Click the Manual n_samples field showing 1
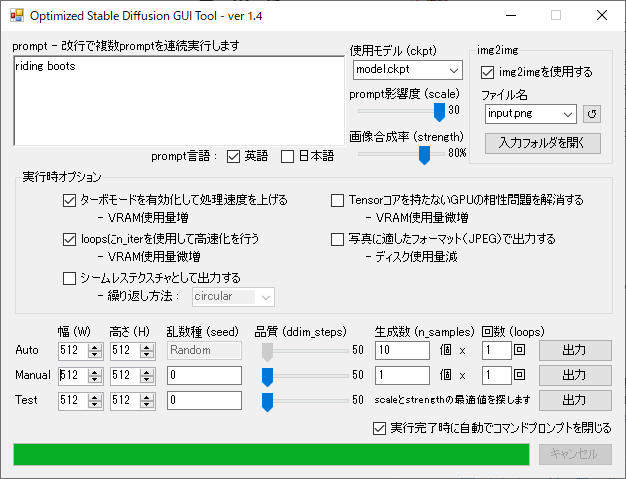 pyautogui.click(x=402, y=375)
